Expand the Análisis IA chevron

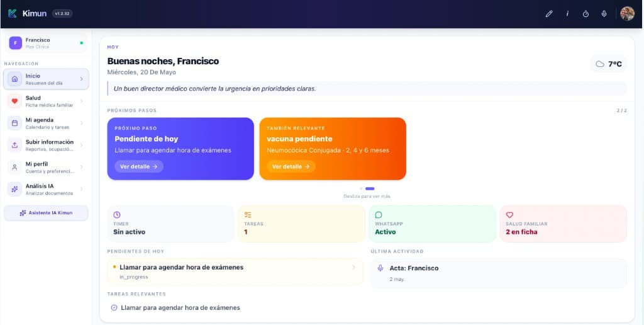coord(81,189)
